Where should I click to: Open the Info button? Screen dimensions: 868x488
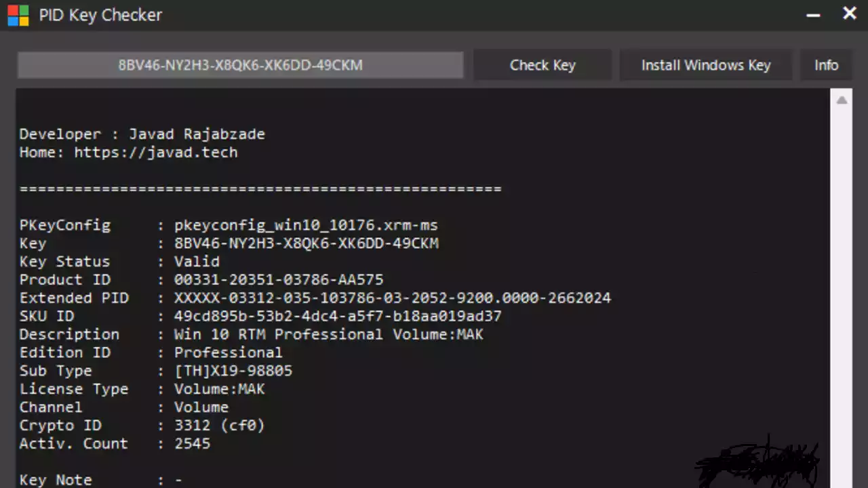coord(826,65)
